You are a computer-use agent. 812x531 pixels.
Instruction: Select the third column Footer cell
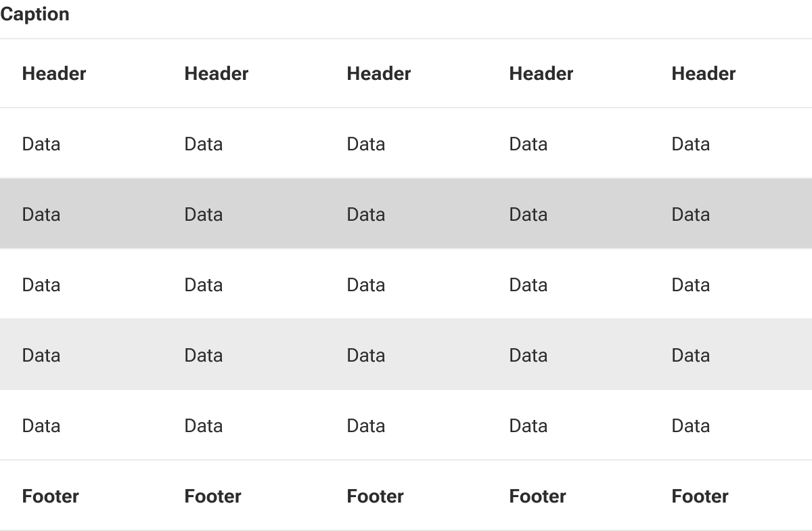[x=406, y=496]
